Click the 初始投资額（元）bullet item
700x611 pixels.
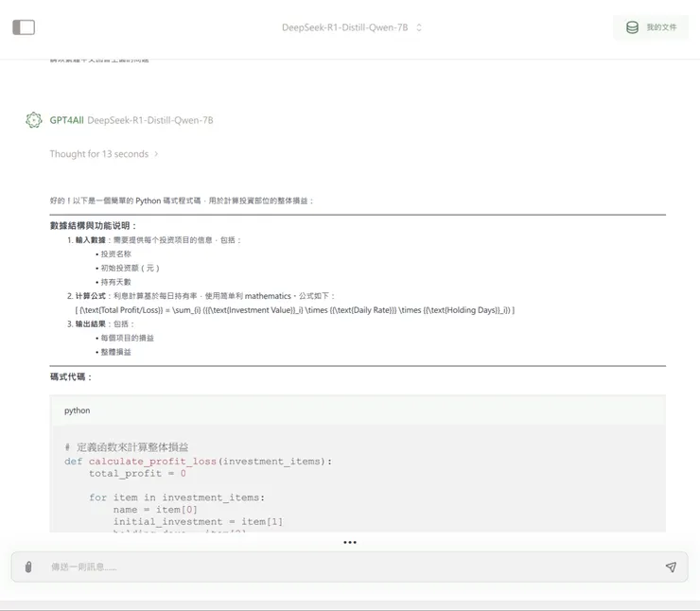click(130, 268)
